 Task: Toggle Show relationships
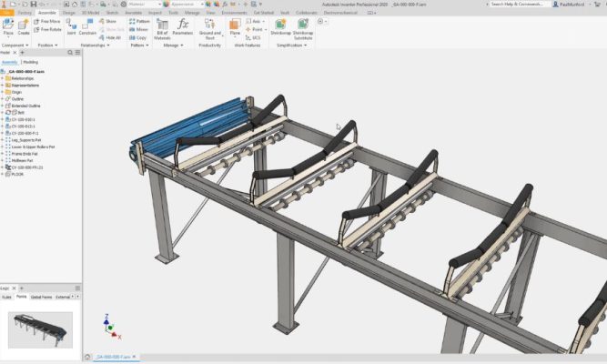tap(110, 20)
